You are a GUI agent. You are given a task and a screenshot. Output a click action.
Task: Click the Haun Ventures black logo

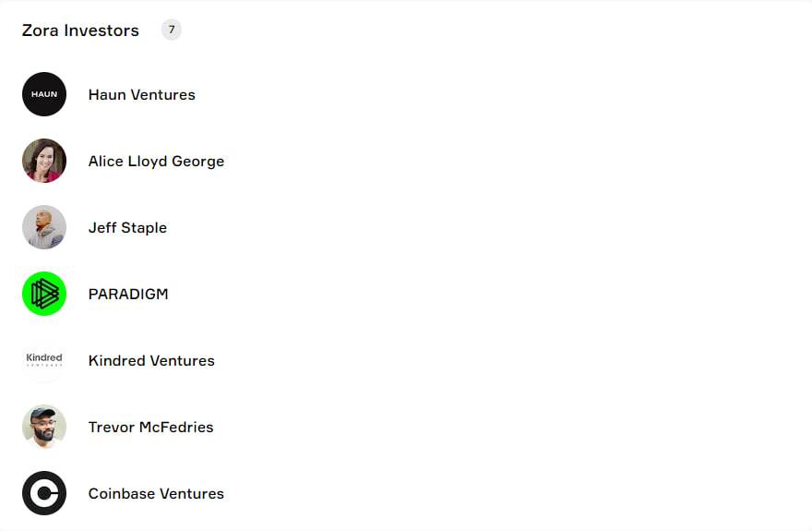point(44,94)
